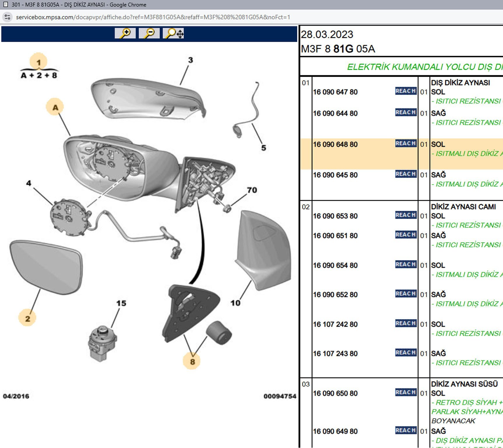Click REACH badge for part 16 090 653 80
The height and width of the screenshot is (448, 503).
[x=406, y=215]
